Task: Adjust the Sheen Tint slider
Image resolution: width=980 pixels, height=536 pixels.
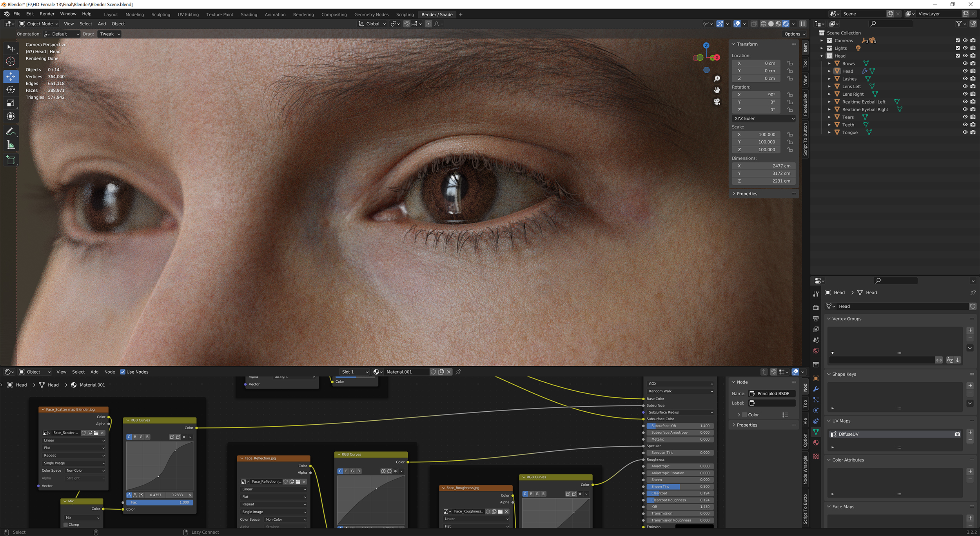Action: point(680,487)
